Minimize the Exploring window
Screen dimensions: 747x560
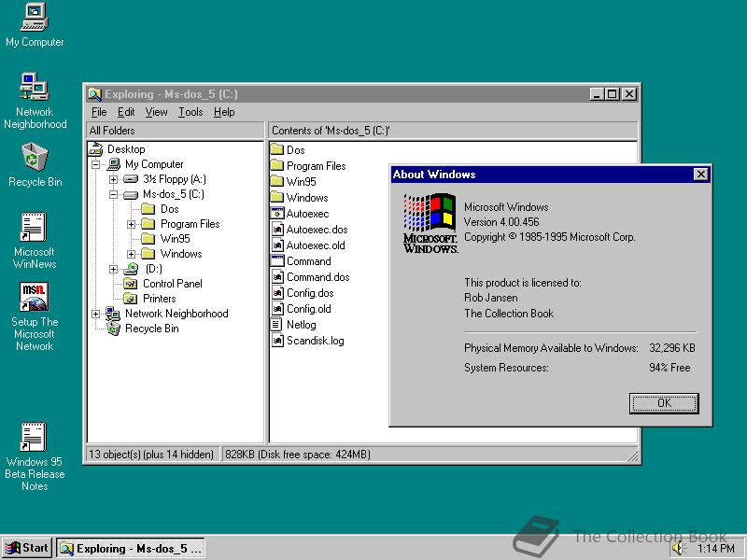pyautogui.click(x=597, y=94)
